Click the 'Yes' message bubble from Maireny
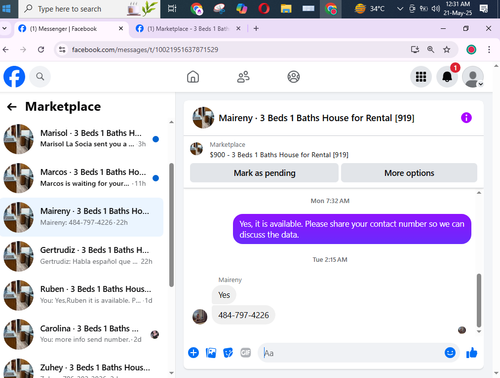Viewport: 500px width, 378px height. 224,295
